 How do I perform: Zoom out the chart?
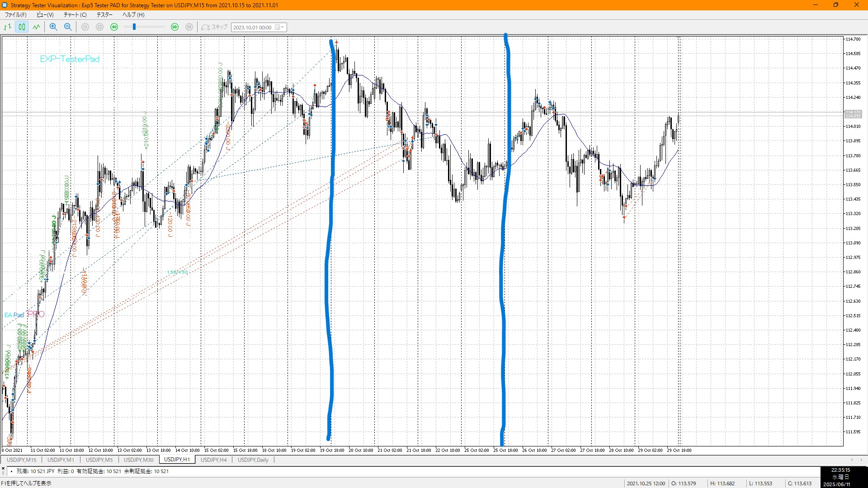tap(68, 27)
